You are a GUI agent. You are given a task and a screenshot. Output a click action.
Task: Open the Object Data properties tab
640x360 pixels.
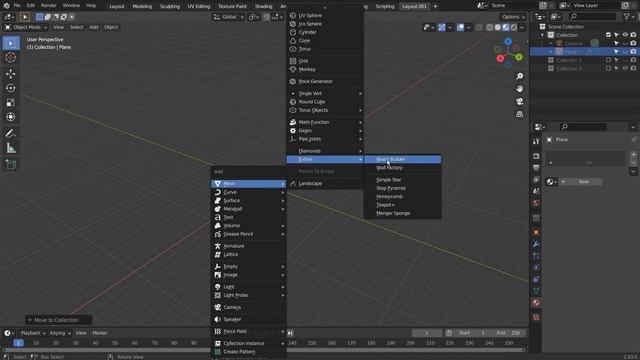tap(536, 291)
